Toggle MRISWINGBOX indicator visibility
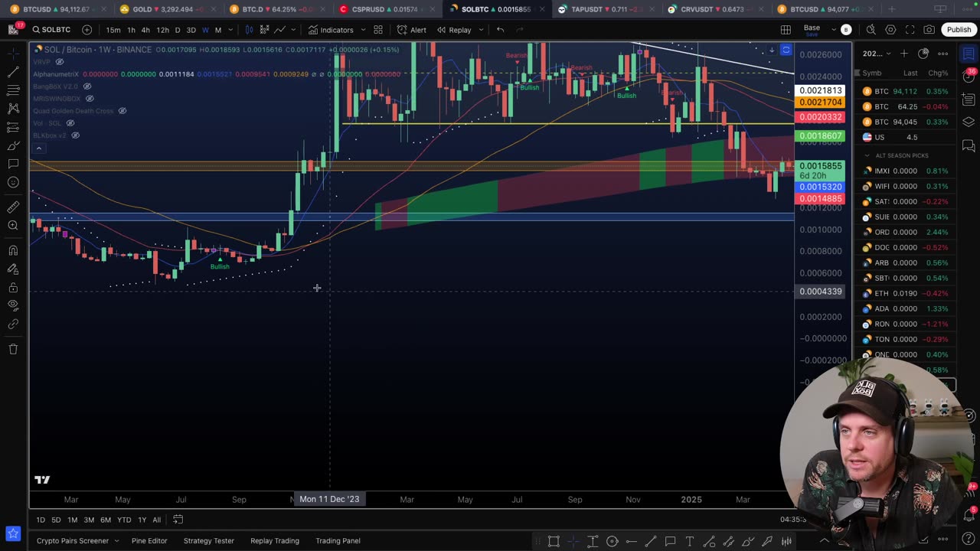 click(90, 99)
